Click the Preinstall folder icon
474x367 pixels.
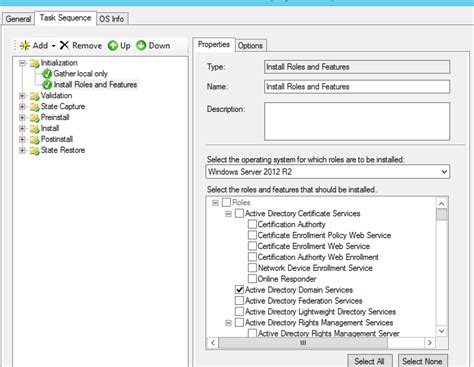click(35, 118)
